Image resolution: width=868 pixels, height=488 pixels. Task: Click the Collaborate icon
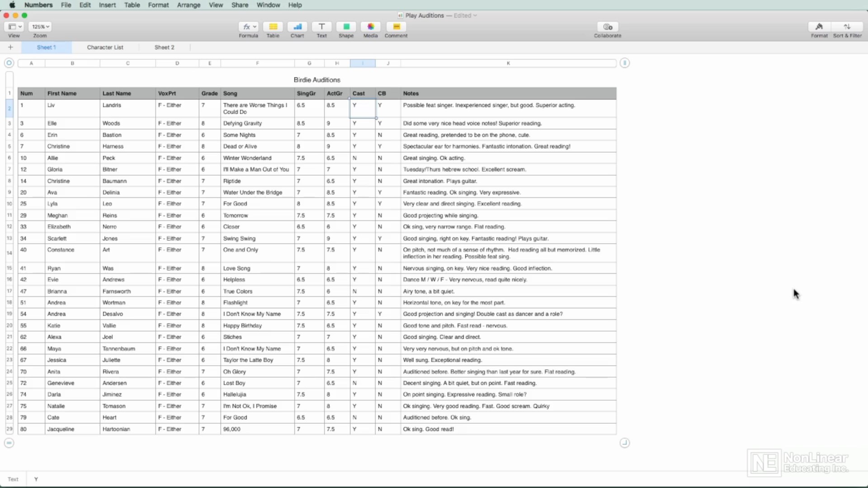coord(608,27)
